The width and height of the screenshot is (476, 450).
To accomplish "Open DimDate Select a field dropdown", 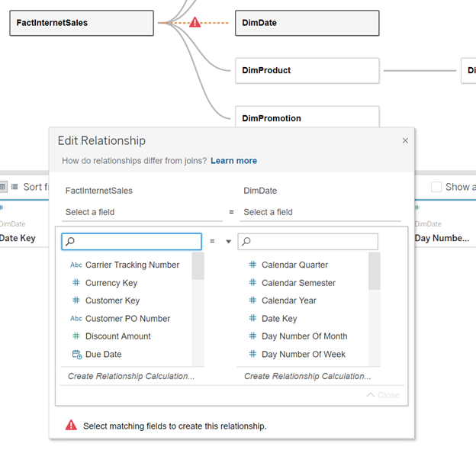I will click(320, 212).
